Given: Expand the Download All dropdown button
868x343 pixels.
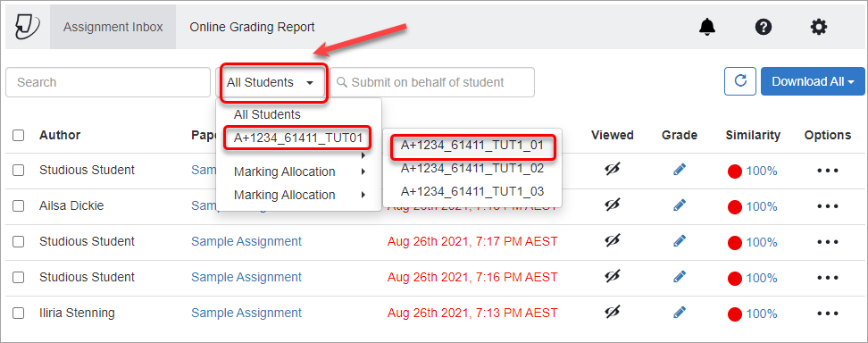Looking at the screenshot, I should (x=812, y=81).
